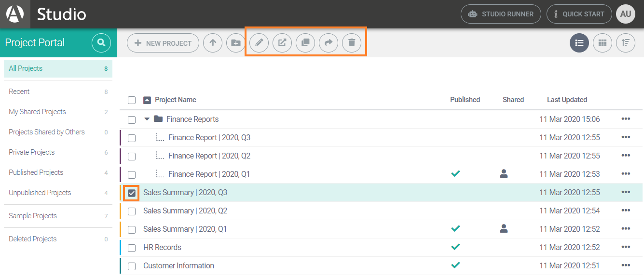Uncheck the Sales Summary 2020, Q3 checkbox

tap(132, 193)
